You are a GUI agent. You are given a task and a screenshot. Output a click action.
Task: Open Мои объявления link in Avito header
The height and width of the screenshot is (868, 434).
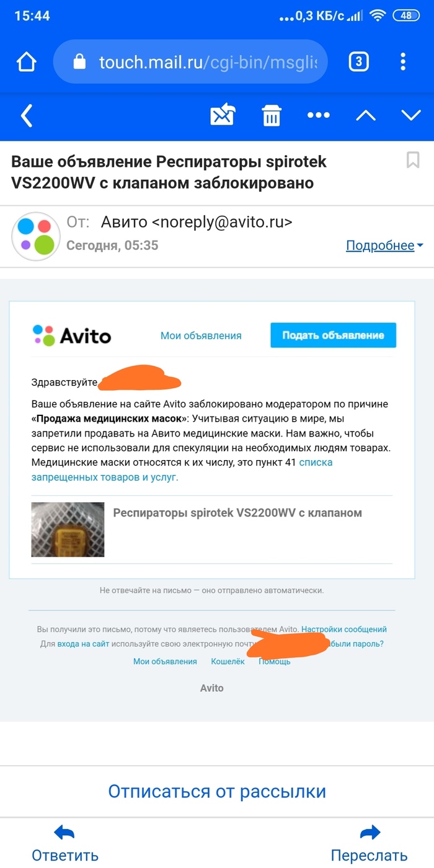(201, 335)
